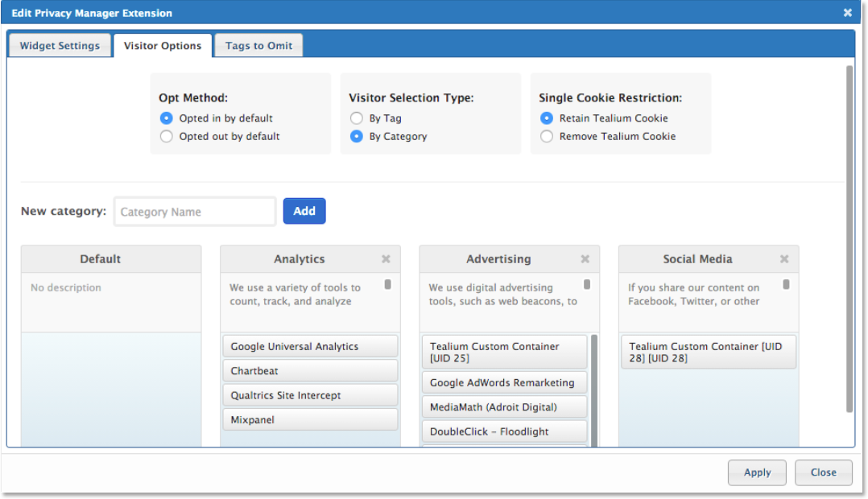The image size is (868, 499).
Task: Remove the Advertising category with its X icon
Action: 585,259
